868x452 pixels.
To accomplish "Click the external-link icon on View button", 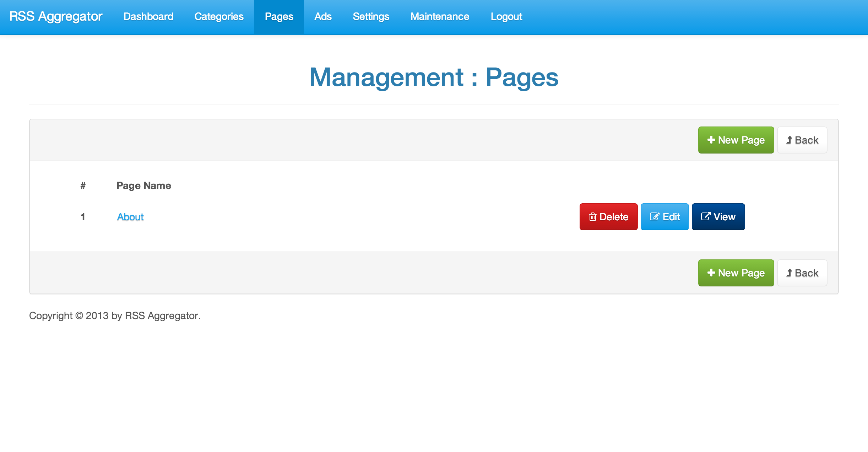I will click(x=705, y=216).
